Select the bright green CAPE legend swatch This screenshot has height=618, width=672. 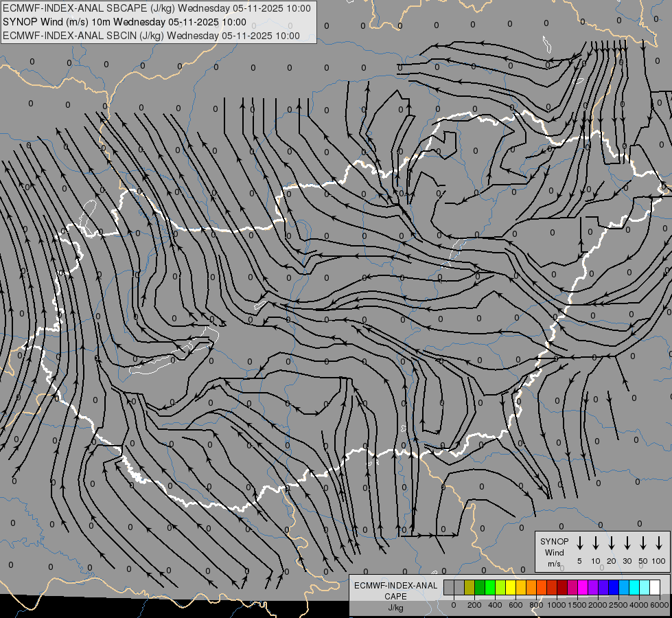[490, 587]
